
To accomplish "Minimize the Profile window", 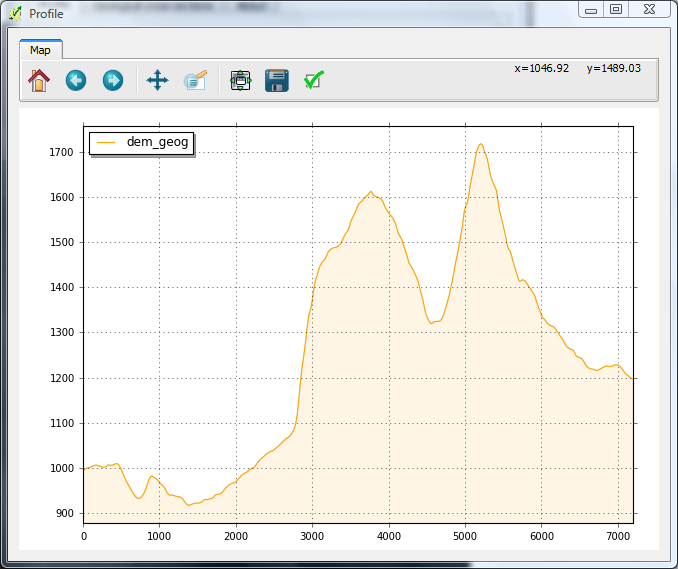I will (x=591, y=10).
